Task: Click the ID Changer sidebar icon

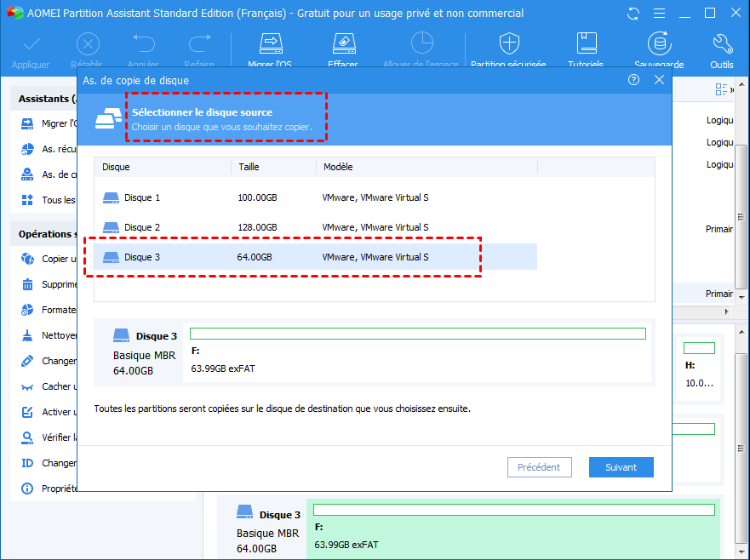Action: coord(27,463)
